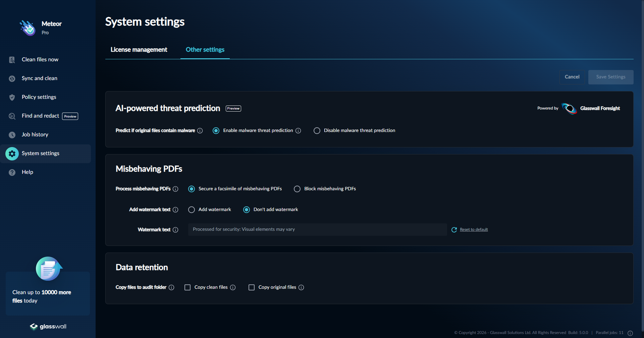Viewport: 644px width, 338px height.
Task: Click the info icon beside Parallel jobs
Action: [630, 333]
